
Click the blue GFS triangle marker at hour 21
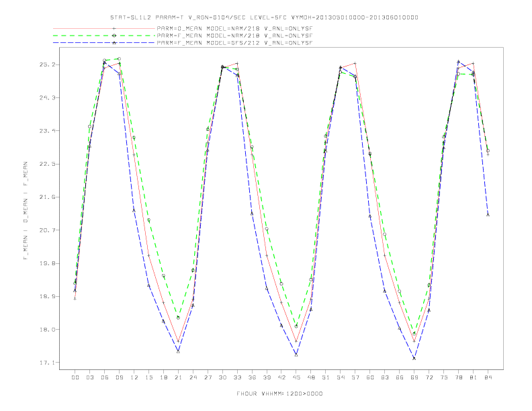pos(178,351)
